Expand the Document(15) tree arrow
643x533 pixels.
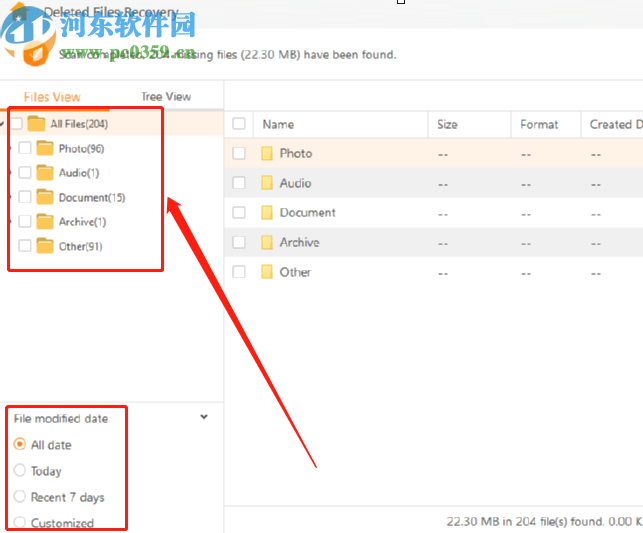pos(11,197)
